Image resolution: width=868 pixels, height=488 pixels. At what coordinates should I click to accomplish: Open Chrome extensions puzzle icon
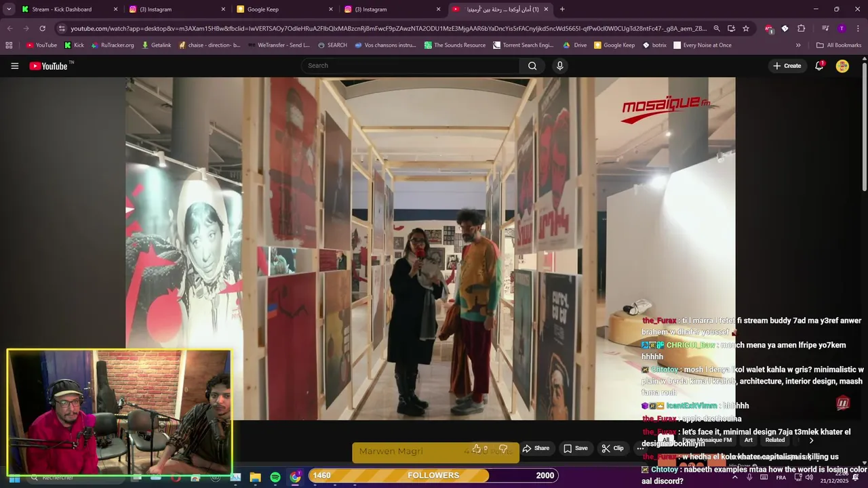click(x=802, y=28)
